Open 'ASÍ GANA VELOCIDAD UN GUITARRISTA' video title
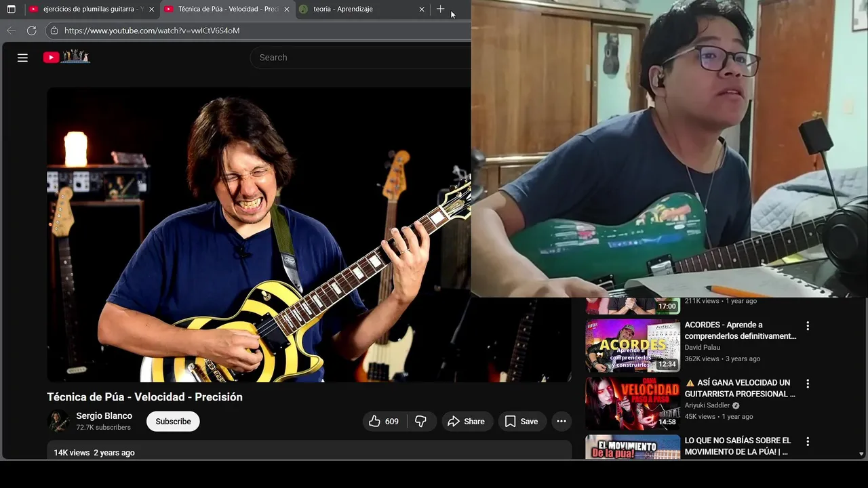This screenshot has width=868, height=488. tap(740, 388)
